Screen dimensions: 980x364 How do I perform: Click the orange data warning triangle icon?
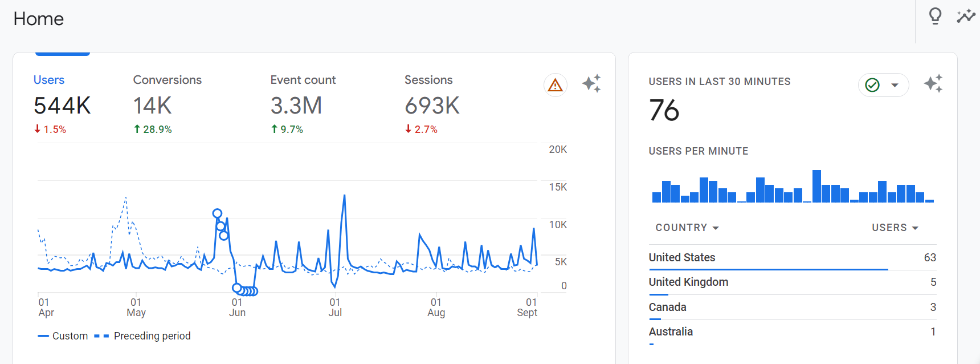(555, 86)
